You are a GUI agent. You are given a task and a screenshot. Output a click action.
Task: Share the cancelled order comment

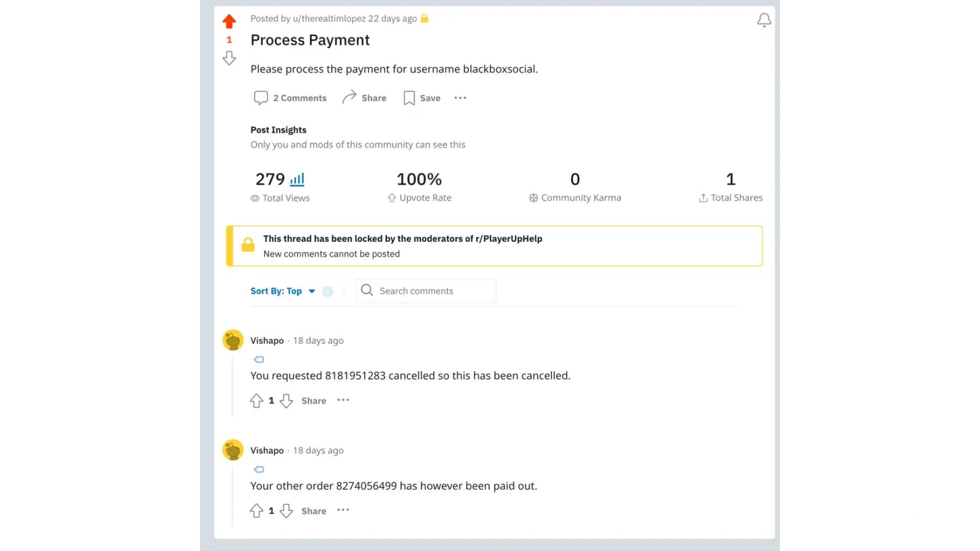coord(314,401)
